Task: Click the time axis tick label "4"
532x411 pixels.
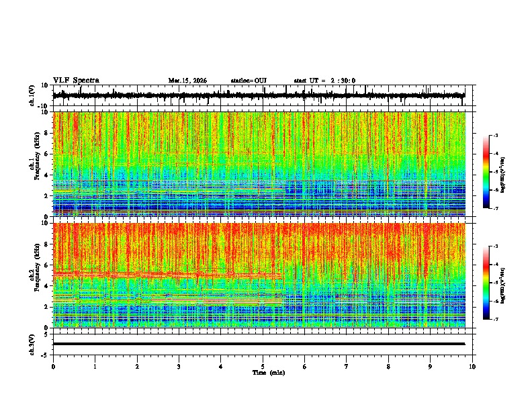Action: (221, 367)
